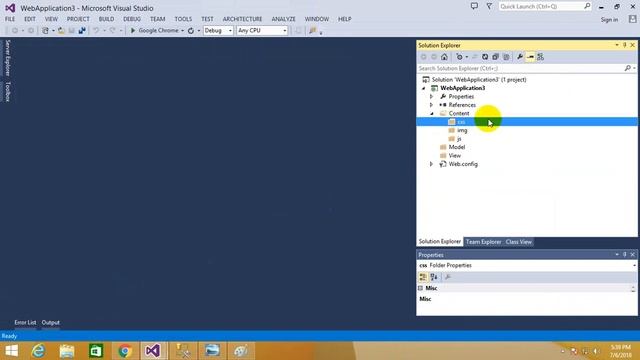This screenshot has height=360, width=640.
Task: Click the Windows Start button
Action: click(11, 351)
